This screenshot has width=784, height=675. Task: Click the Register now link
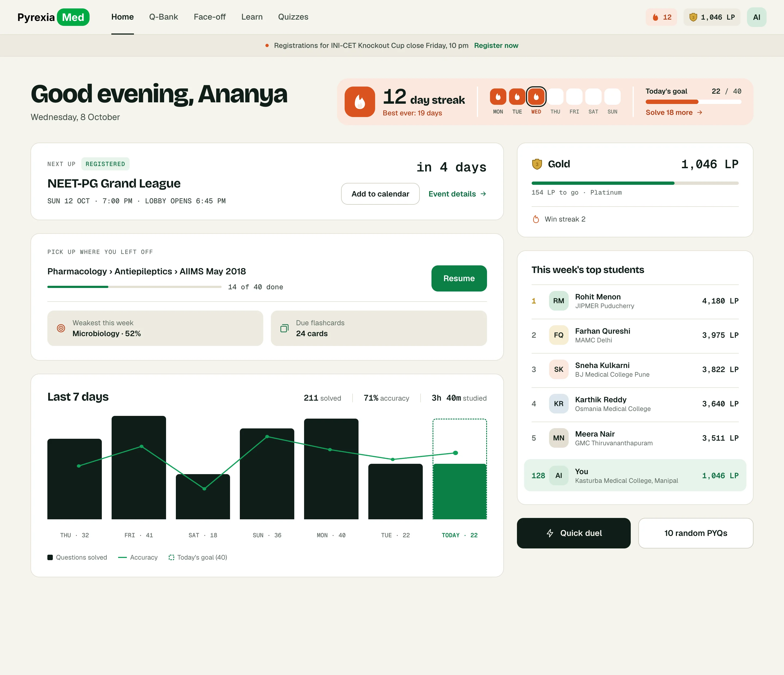point(496,45)
